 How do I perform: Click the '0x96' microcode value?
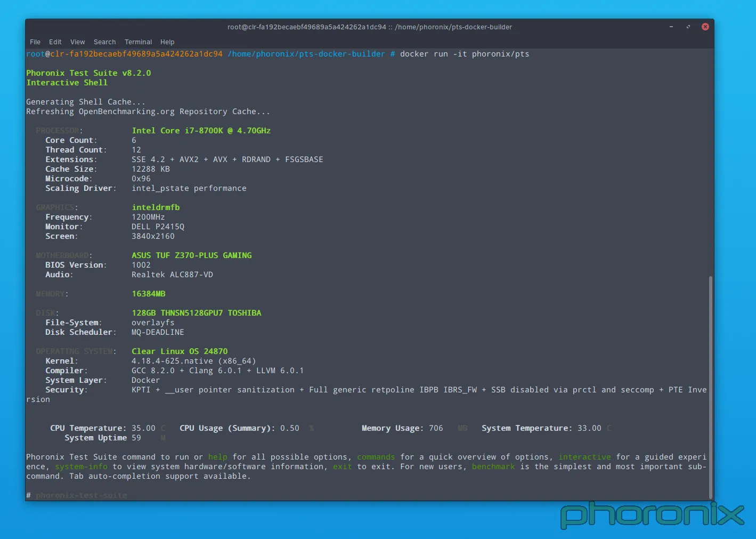[141, 179]
